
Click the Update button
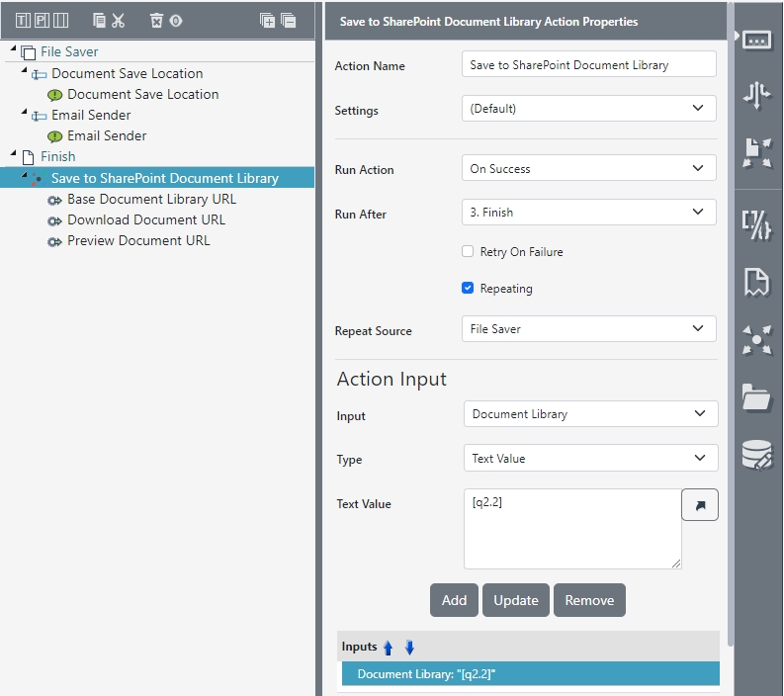[516, 600]
